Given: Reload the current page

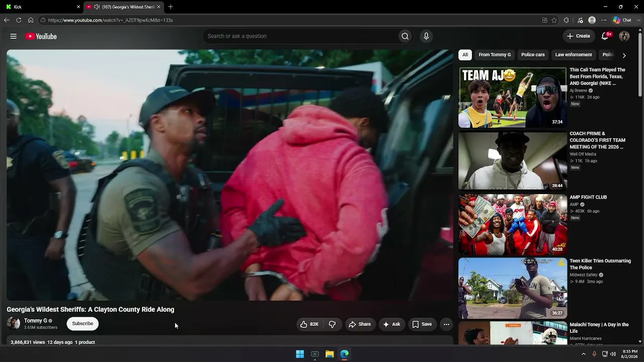Looking at the screenshot, I should (19, 20).
